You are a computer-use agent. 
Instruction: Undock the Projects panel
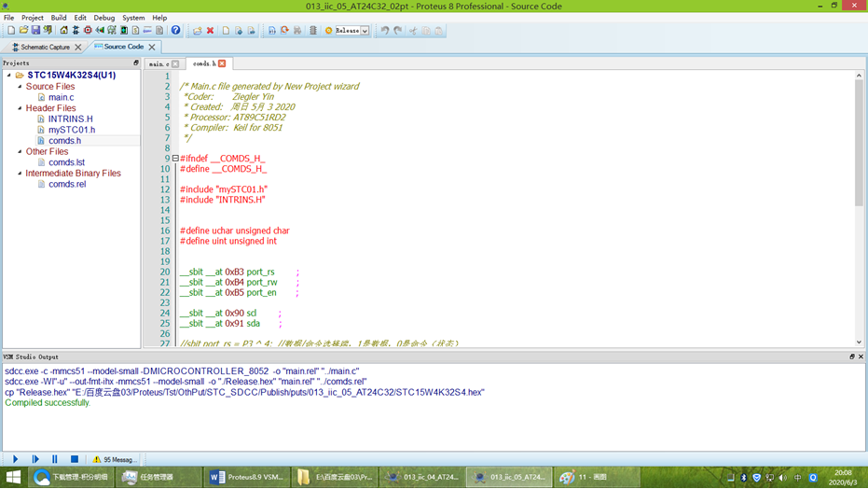135,63
